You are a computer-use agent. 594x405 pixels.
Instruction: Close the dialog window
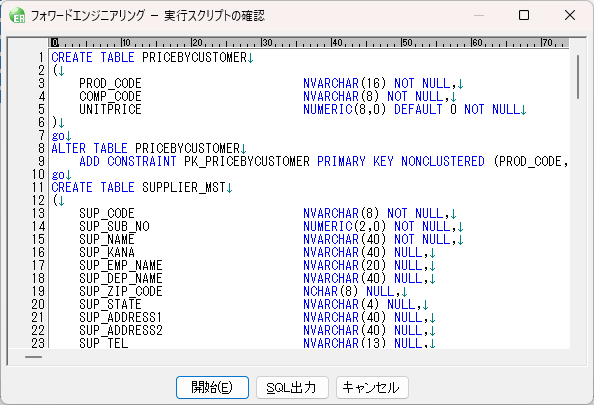coord(570,16)
